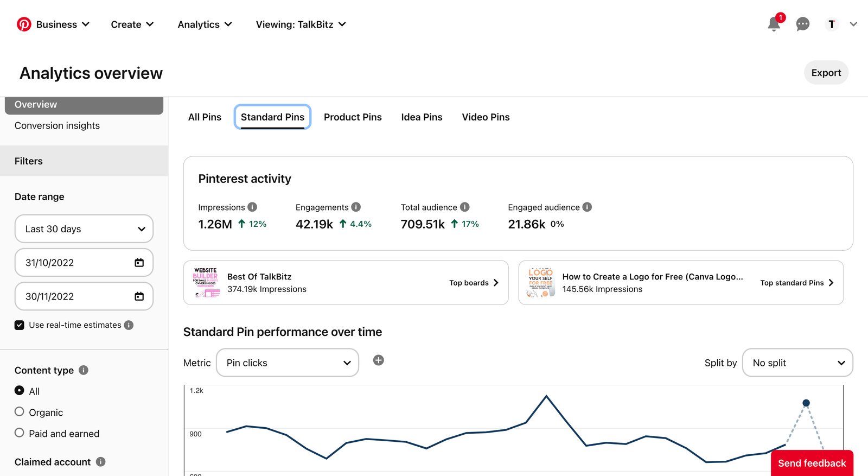Click the start date field 31/10/2022
This screenshot has height=476, width=868.
click(84, 263)
